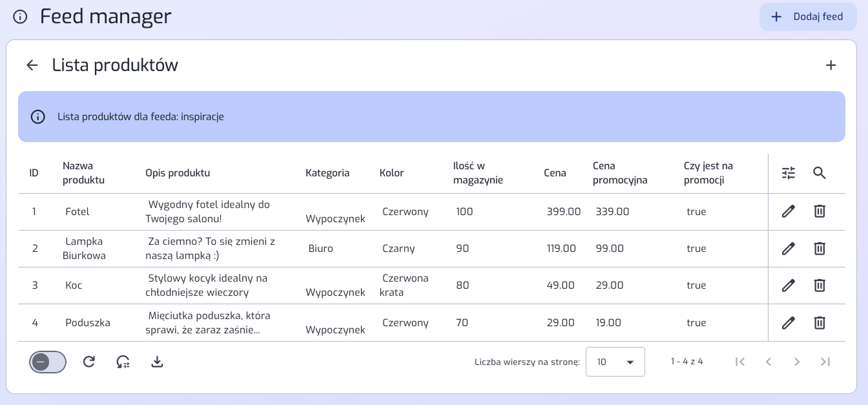Delete the Poduszka product row
868x405 pixels.
820,323
